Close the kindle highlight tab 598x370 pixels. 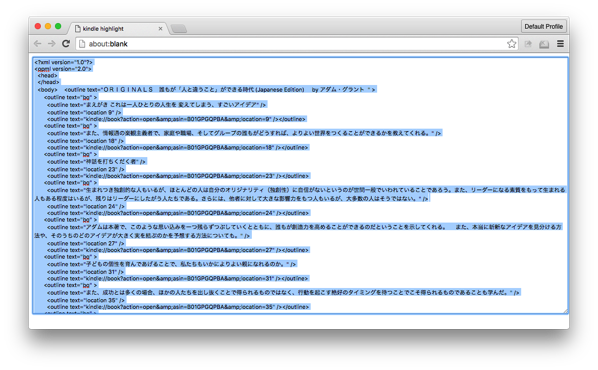tap(161, 29)
